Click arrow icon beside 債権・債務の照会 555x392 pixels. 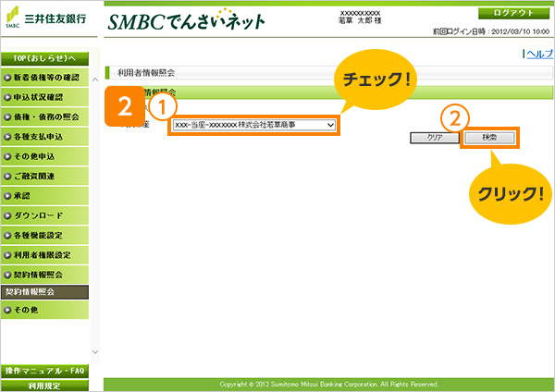pos(7,117)
